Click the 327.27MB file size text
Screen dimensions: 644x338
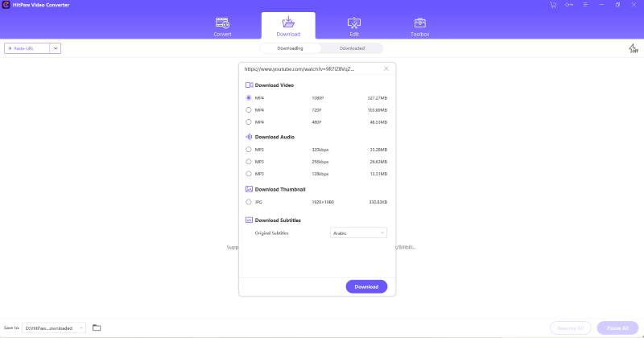point(377,98)
